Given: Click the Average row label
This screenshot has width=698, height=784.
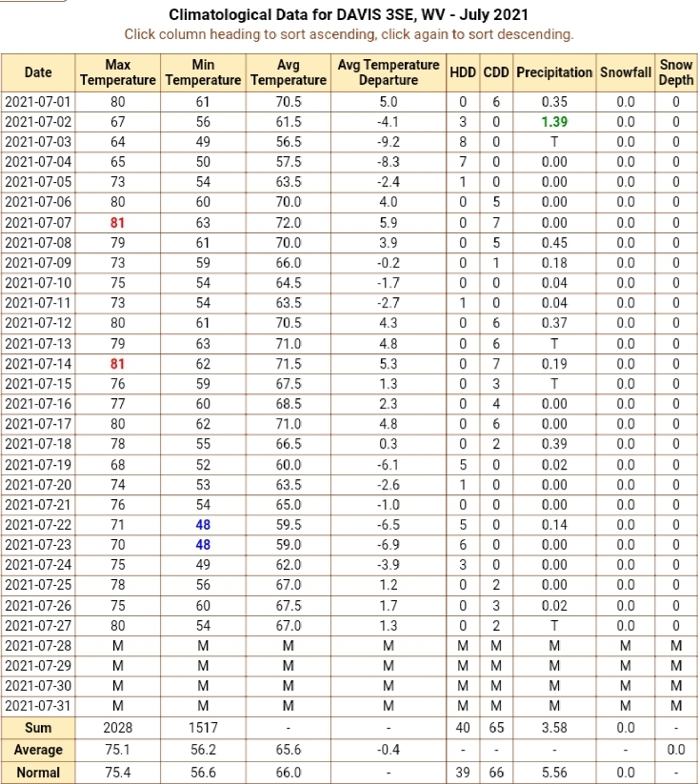Looking at the screenshot, I should 38,750.
